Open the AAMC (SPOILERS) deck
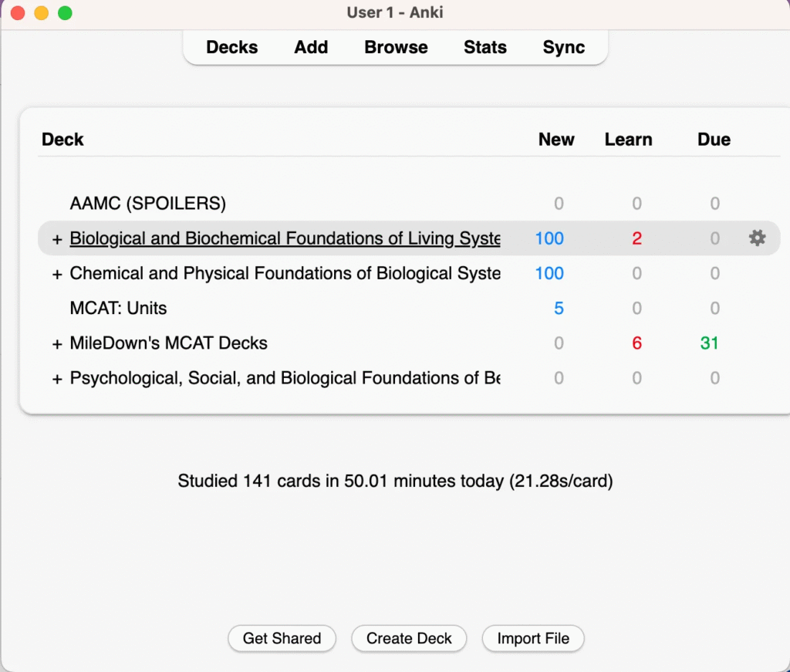Viewport: 790px width, 672px height. pos(147,204)
